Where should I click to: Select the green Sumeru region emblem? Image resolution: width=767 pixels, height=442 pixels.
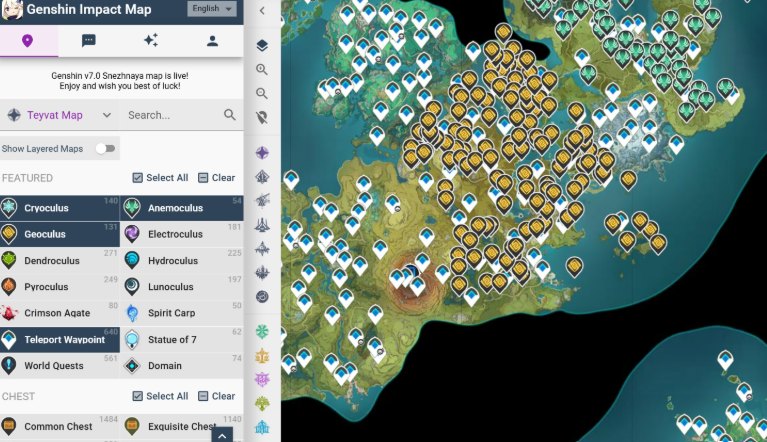pyautogui.click(x=262, y=403)
